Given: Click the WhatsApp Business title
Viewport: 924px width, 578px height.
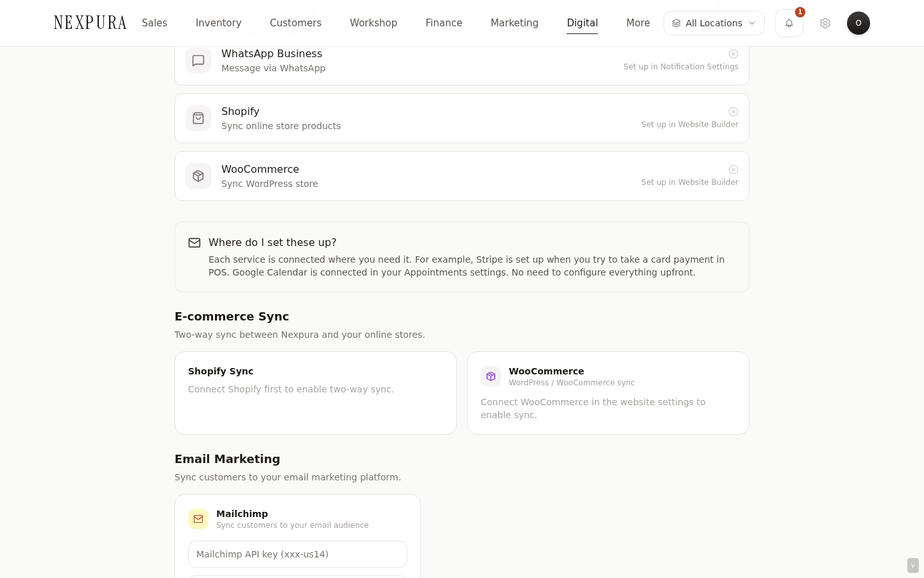Looking at the screenshot, I should [272, 54].
